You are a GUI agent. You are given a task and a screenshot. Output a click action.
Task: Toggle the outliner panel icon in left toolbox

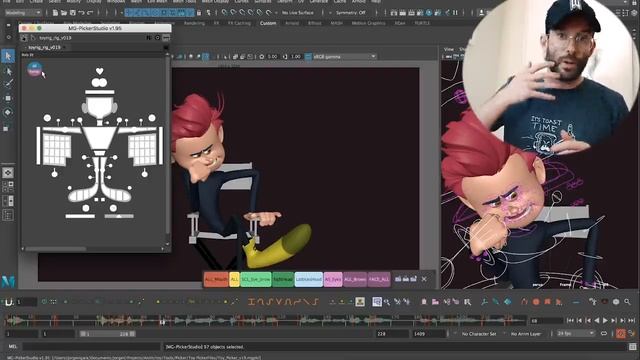[x=8, y=215]
